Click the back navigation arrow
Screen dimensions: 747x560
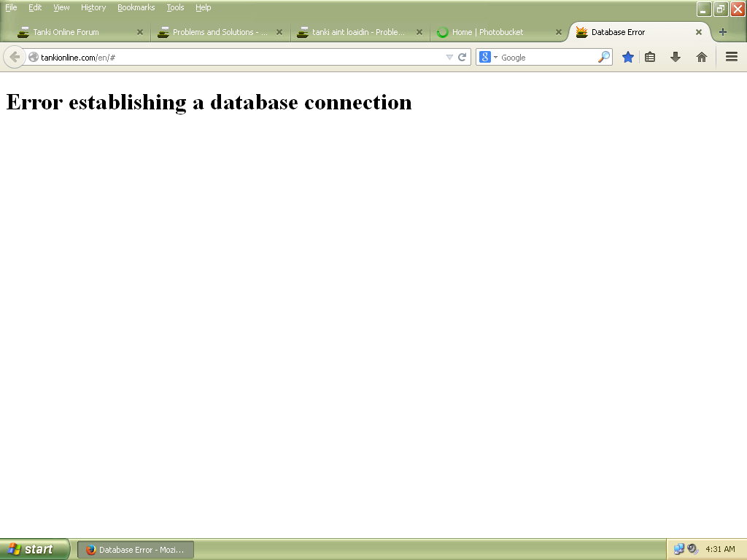[x=15, y=57]
